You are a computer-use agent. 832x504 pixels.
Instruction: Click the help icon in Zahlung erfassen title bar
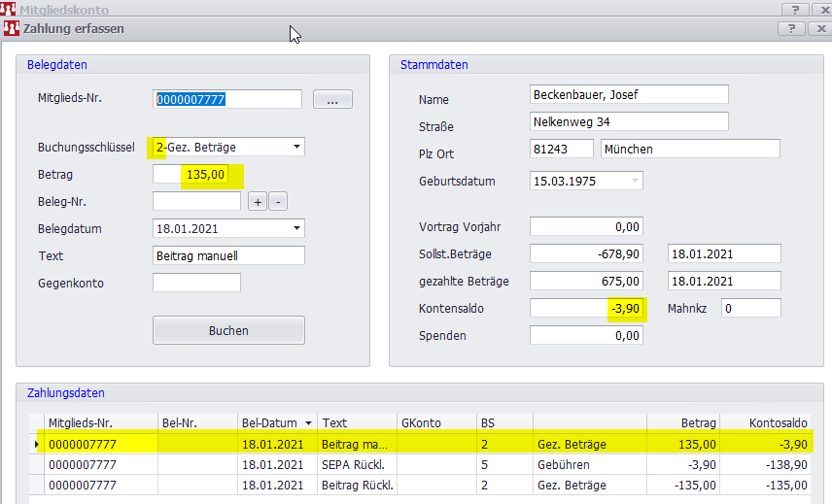tap(792, 29)
